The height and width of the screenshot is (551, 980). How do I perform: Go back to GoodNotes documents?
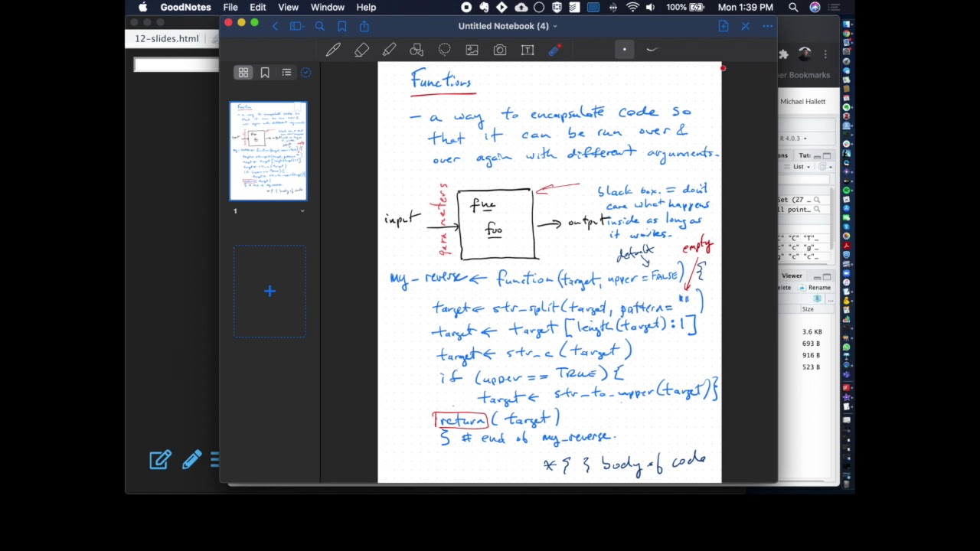(x=275, y=26)
